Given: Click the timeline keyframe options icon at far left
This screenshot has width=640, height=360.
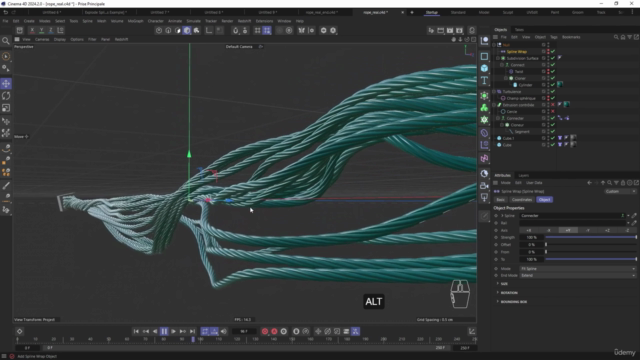Looking at the screenshot, I should 19,331.
